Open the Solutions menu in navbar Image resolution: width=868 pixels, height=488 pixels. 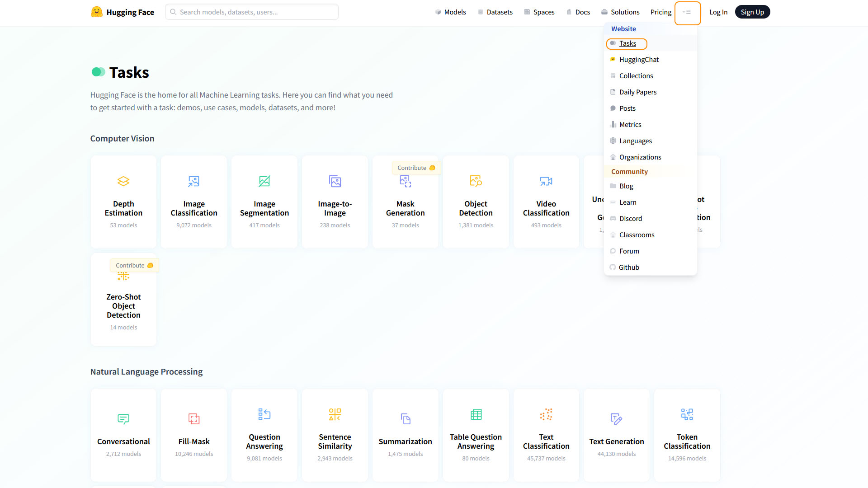(620, 12)
